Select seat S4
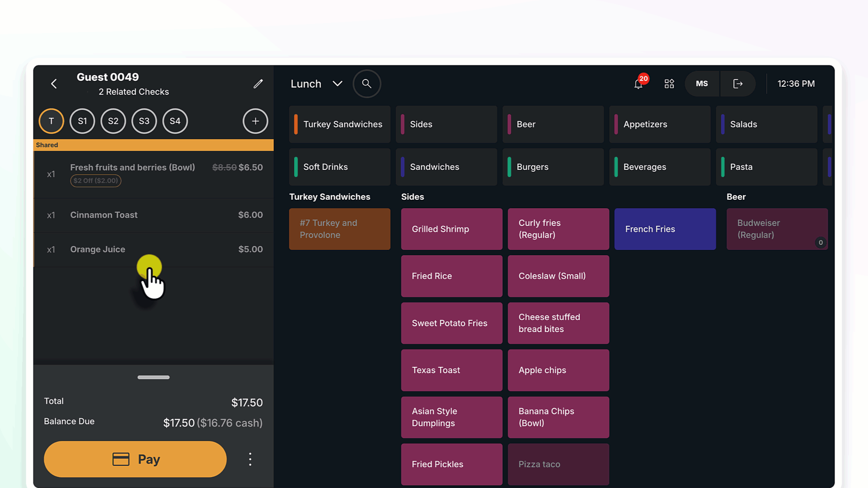The height and width of the screenshot is (488, 868). point(175,121)
